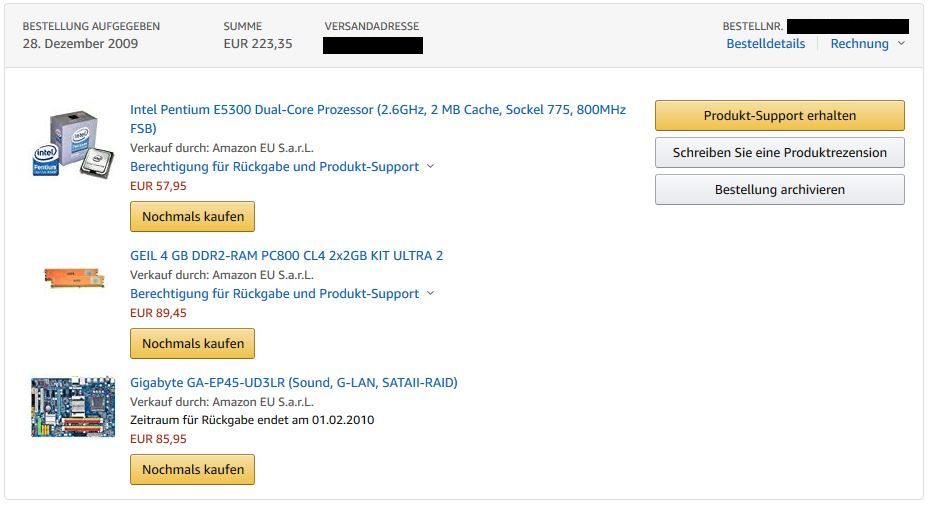930x507 pixels.
Task: Click Rechnung invoice link
Action: pyautogui.click(x=859, y=44)
